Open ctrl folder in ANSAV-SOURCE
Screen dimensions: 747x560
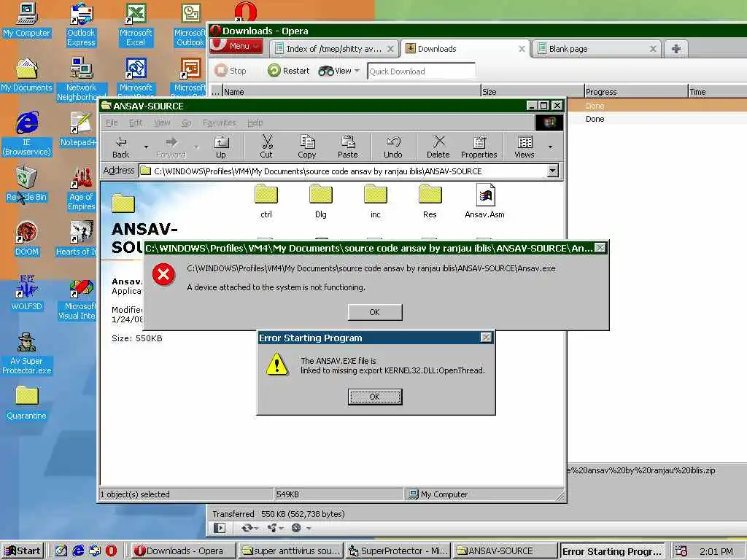click(x=266, y=202)
